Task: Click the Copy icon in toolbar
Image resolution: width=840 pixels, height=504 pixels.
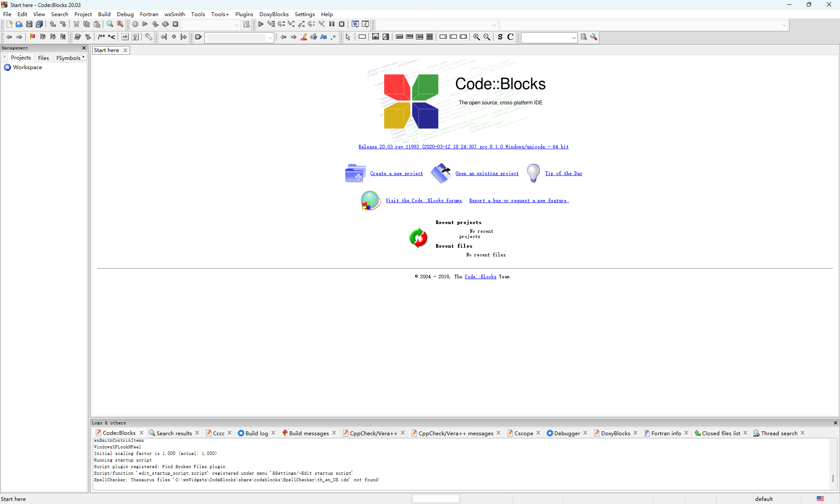Action: pos(87,24)
